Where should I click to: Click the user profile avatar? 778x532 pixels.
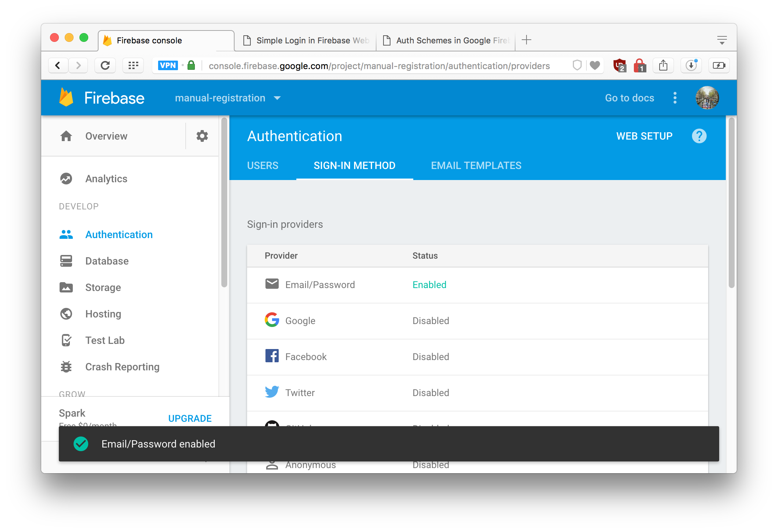pyautogui.click(x=707, y=98)
